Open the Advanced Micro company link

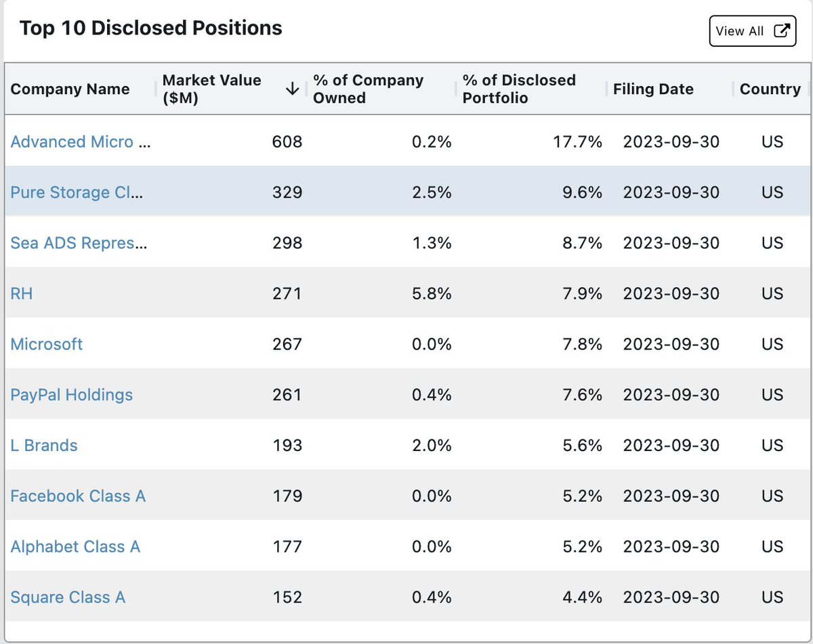81,142
